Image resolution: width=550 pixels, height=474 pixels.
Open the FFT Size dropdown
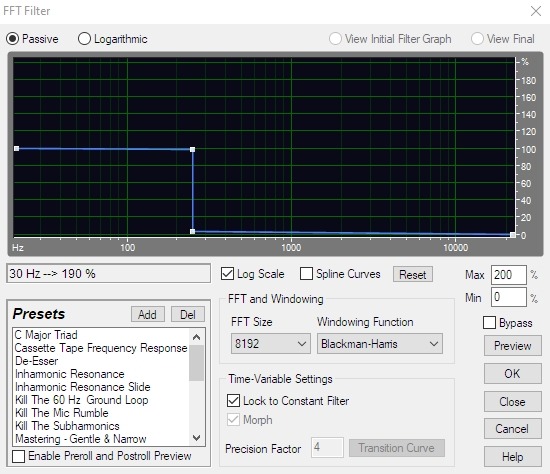tap(270, 343)
